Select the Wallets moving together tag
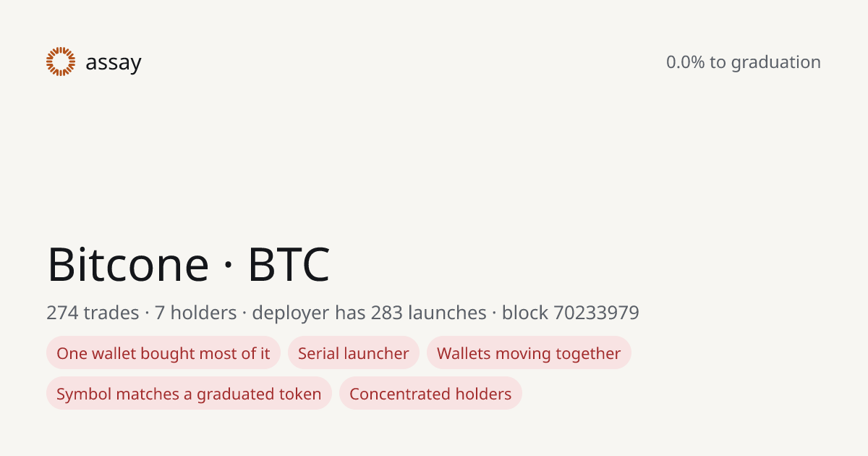Viewport: 868px width, 456px height. [x=529, y=353]
